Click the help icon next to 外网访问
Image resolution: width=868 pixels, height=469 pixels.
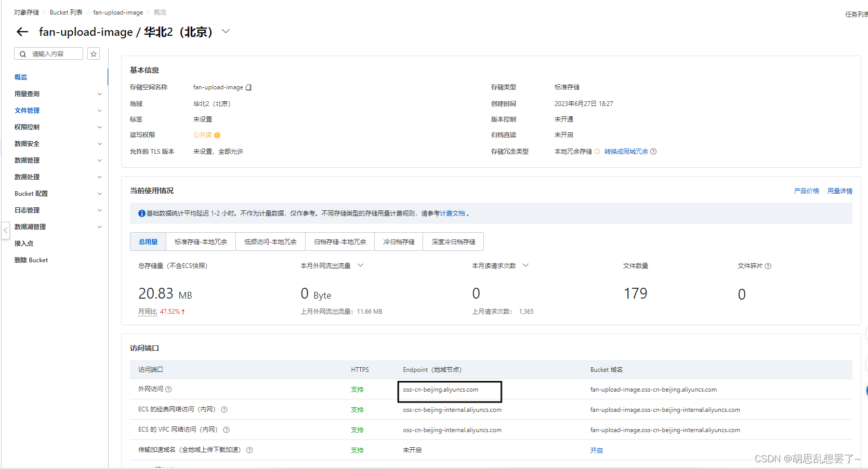tap(168, 389)
